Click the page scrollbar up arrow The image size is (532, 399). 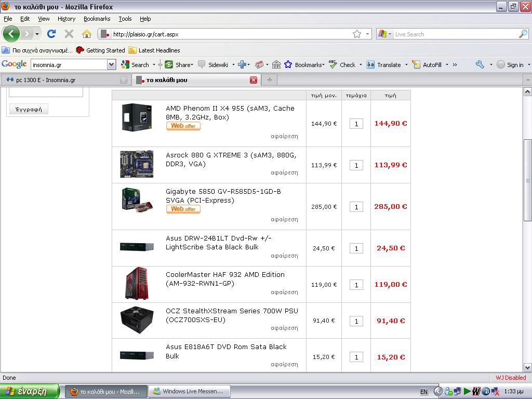(x=528, y=91)
